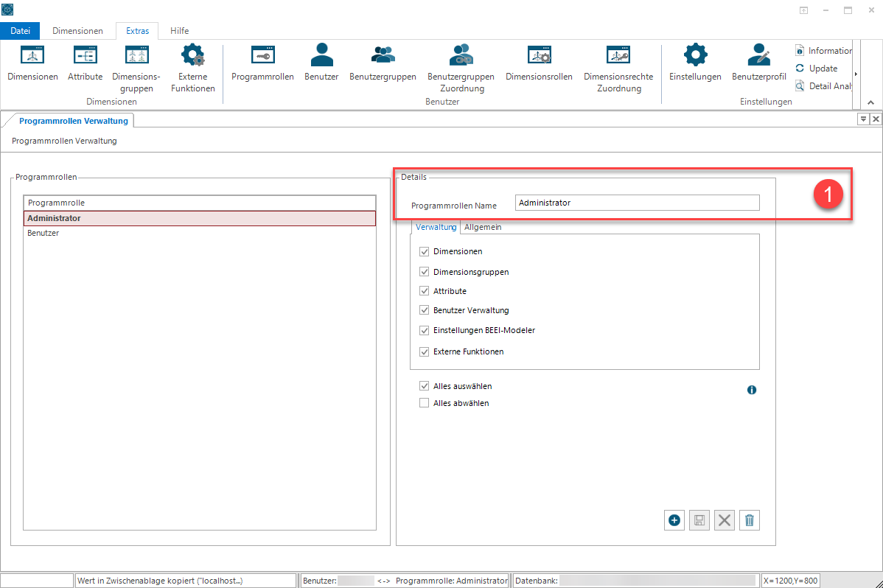Click the blue info icon
This screenshot has height=588, width=883.
[752, 390]
